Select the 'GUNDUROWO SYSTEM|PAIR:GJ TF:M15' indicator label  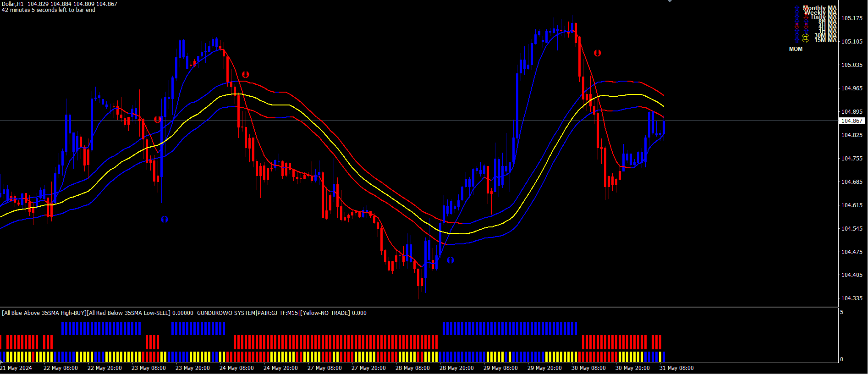[x=247, y=313]
